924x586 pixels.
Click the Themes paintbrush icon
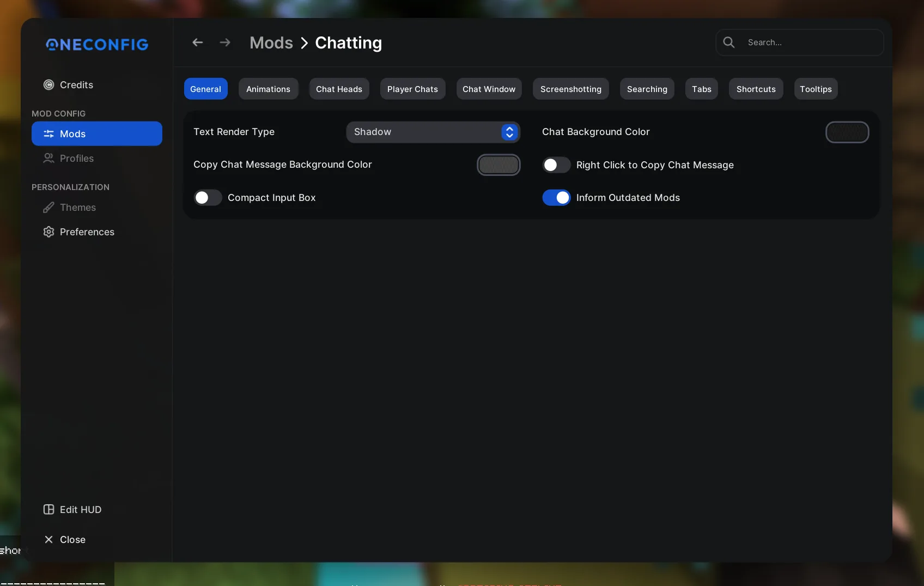[48, 207]
